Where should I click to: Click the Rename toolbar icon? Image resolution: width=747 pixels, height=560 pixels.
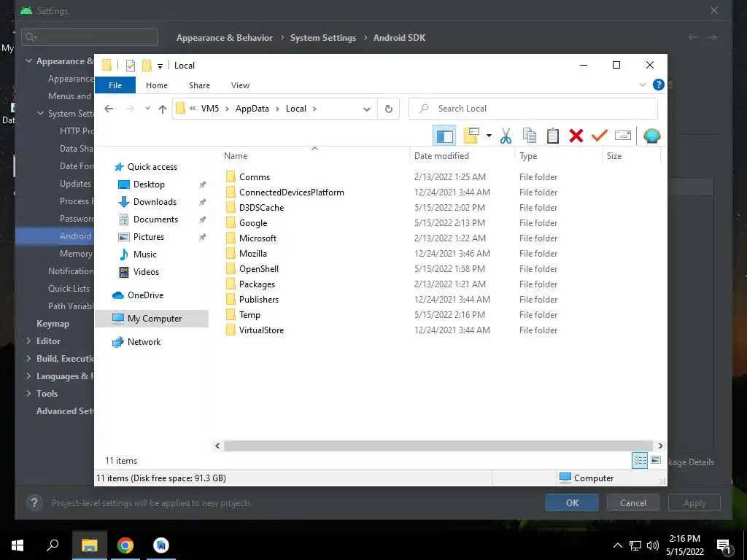pyautogui.click(x=623, y=136)
